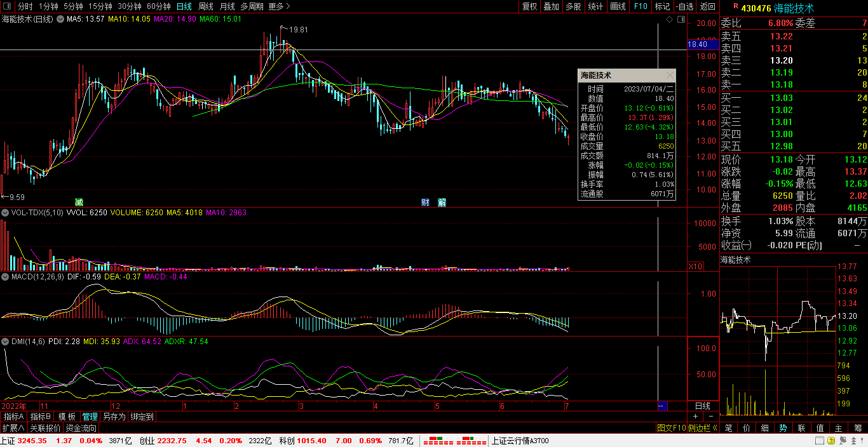Click the yellow up-arrow status bar icon

point(830,441)
